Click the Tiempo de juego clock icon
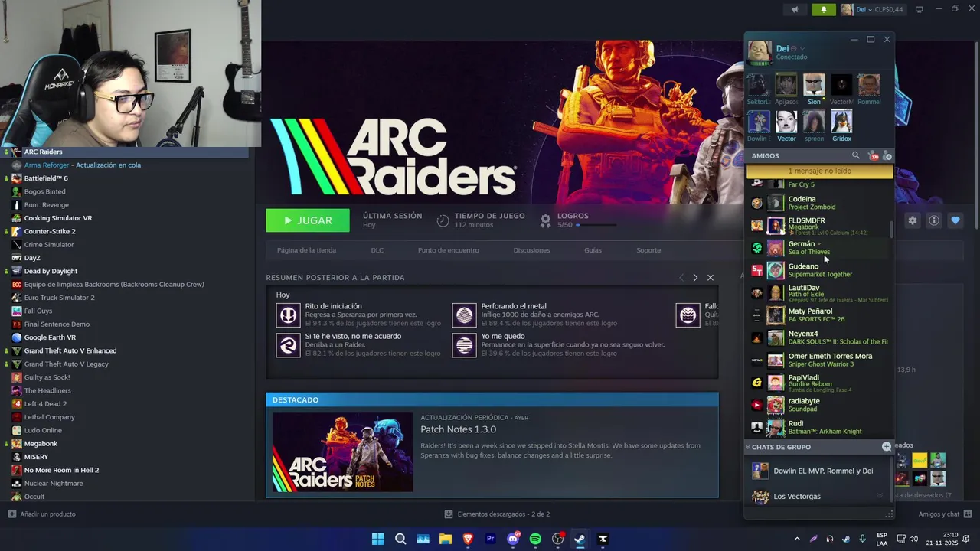Viewport: 980px width, 551px height. tap(443, 220)
